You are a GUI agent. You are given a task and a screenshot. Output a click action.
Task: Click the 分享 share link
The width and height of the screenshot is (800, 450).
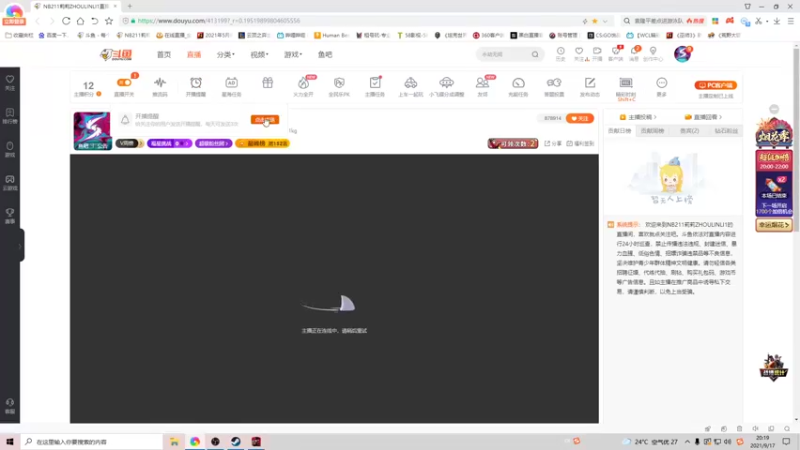[554, 144]
